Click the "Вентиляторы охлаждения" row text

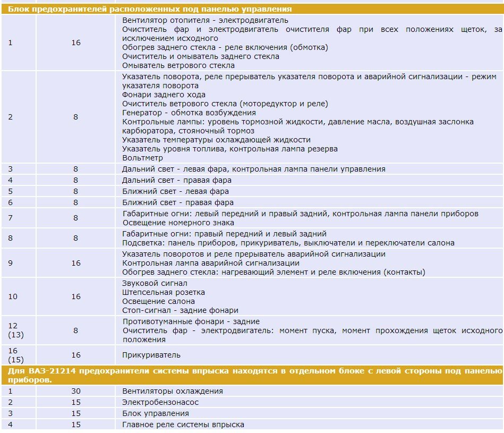(173, 391)
